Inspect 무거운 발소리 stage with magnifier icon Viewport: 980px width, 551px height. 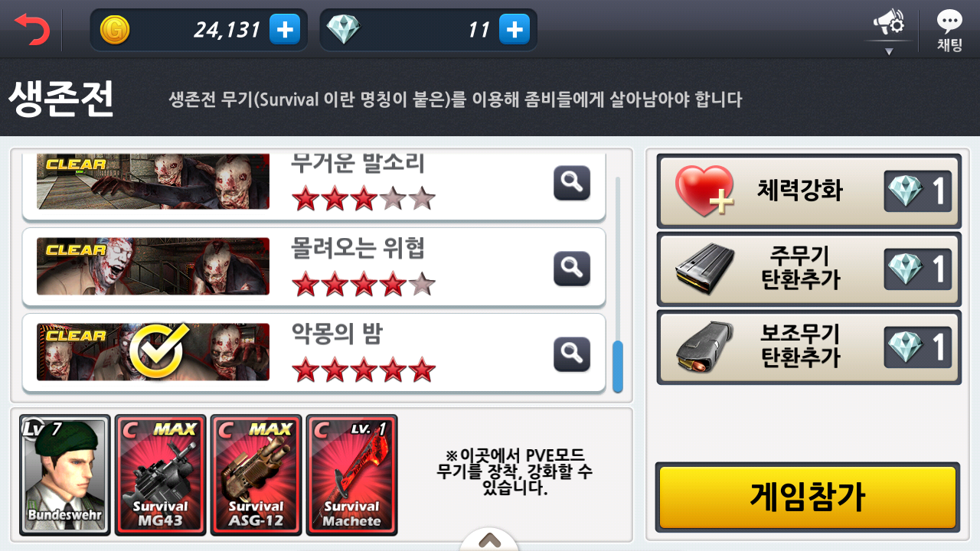572,183
